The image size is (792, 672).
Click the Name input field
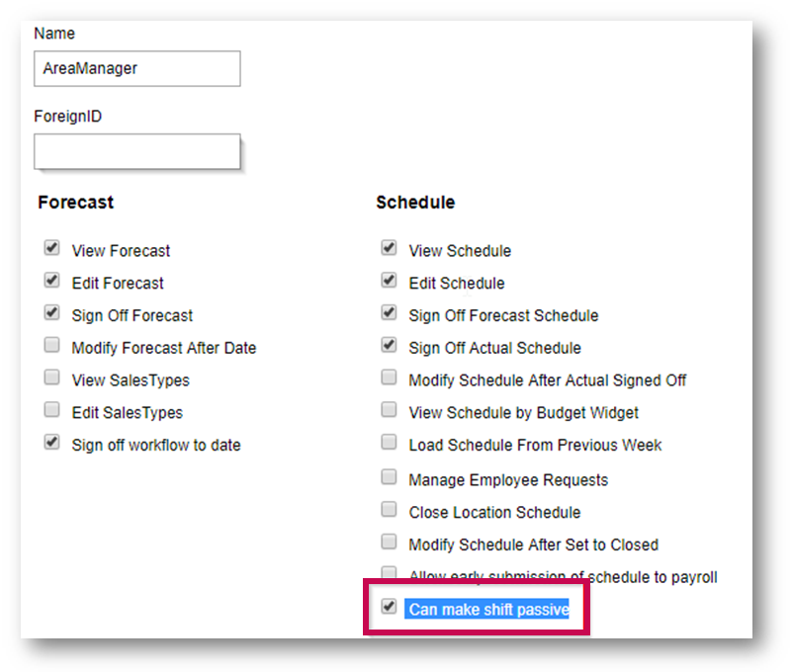click(x=136, y=69)
